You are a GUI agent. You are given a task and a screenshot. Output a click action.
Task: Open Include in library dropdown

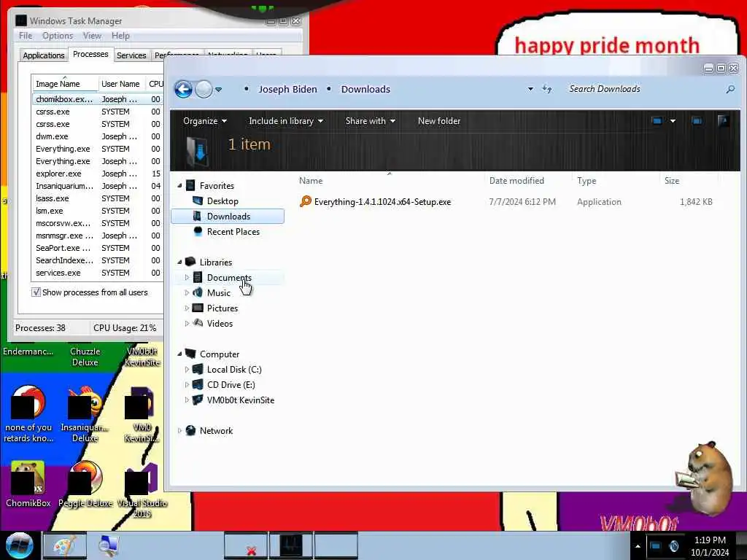[286, 121]
